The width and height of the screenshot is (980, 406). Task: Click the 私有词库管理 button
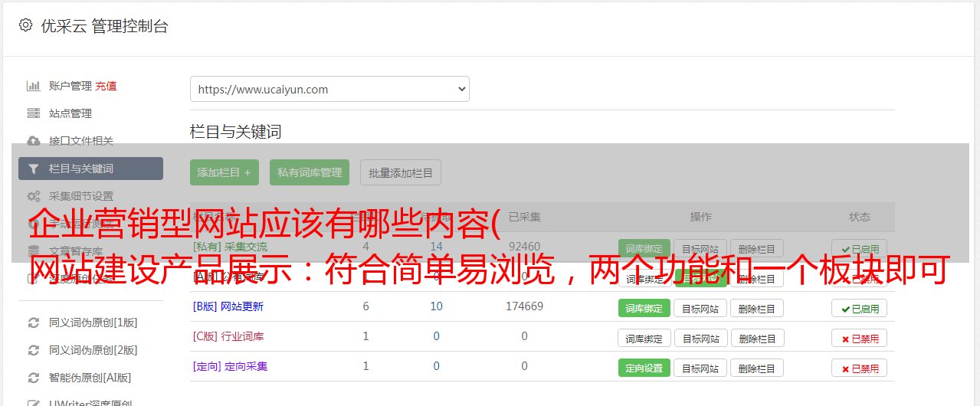tap(310, 172)
